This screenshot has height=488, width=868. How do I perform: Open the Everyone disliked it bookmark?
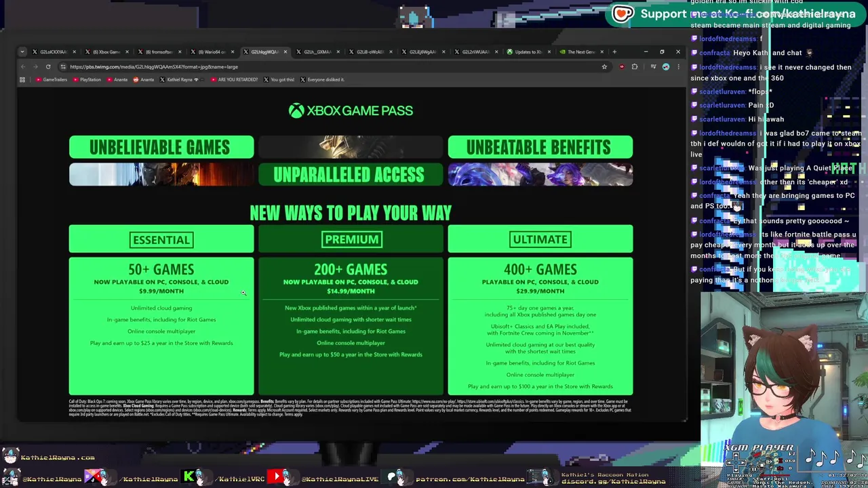point(322,79)
